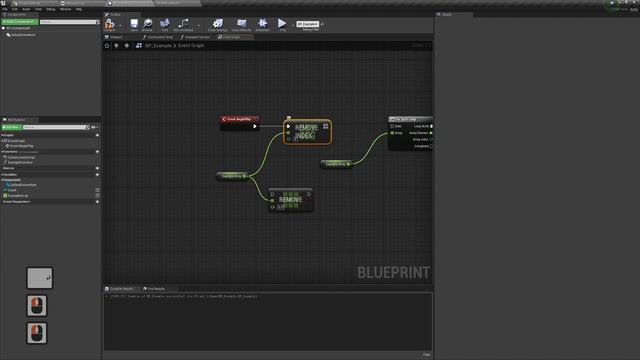Click the graph navigate forward arrow
This screenshot has height=360, width=640.
click(127, 46)
